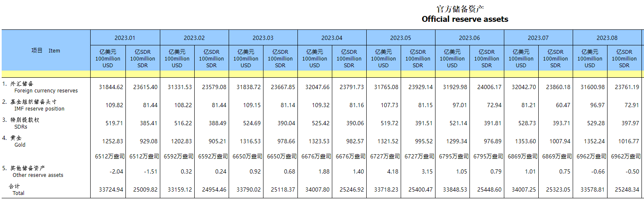
Task: Select the Other reserve assets row label
Action: [x=38, y=175]
